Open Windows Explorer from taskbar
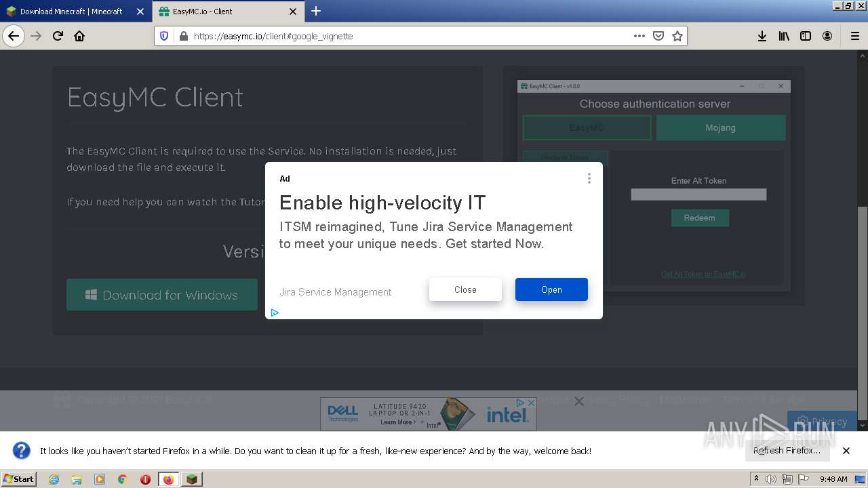Viewport: 868px width, 488px height. [x=77, y=479]
